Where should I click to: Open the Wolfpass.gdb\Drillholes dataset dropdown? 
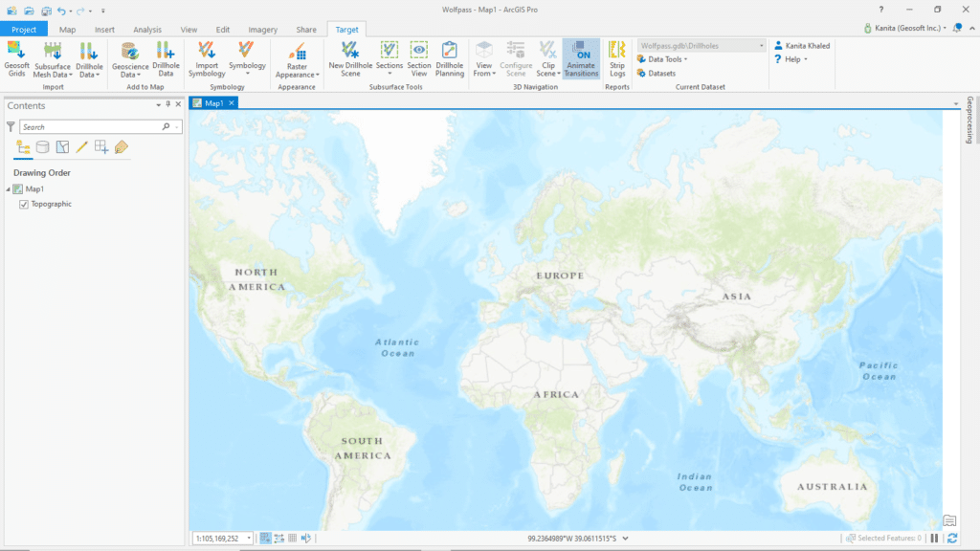pyautogui.click(x=760, y=44)
